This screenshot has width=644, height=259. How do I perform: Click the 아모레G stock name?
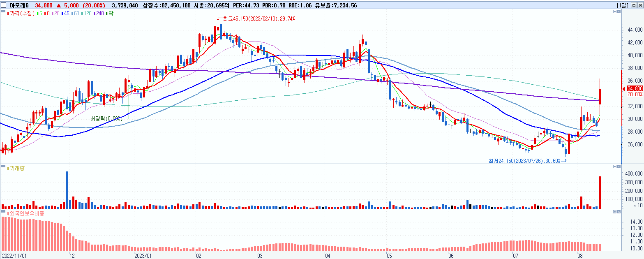point(19,5)
